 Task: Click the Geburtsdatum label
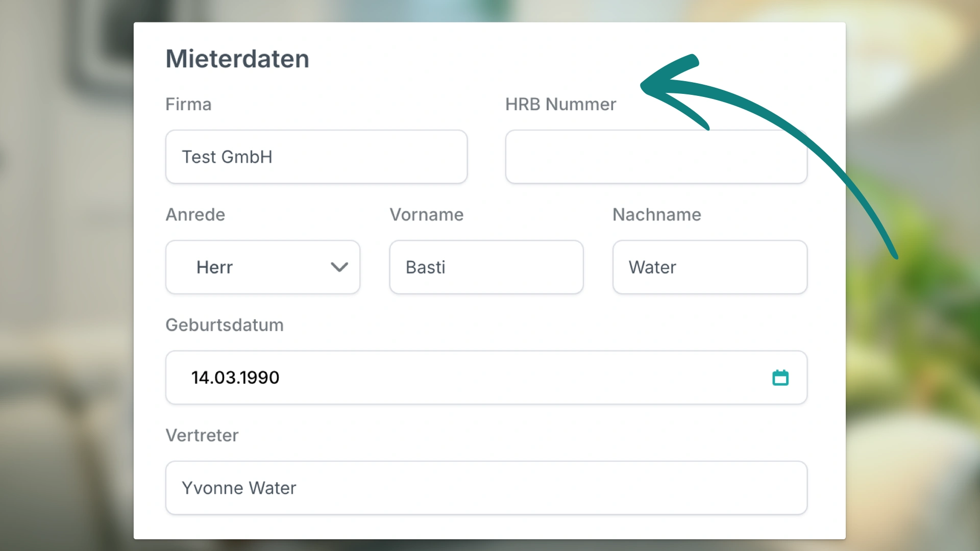click(x=224, y=325)
